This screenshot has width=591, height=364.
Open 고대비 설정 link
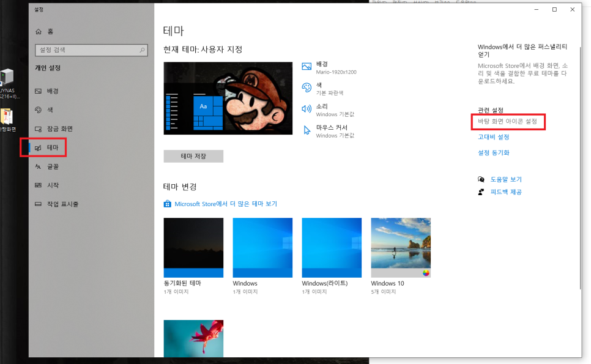[x=493, y=137]
